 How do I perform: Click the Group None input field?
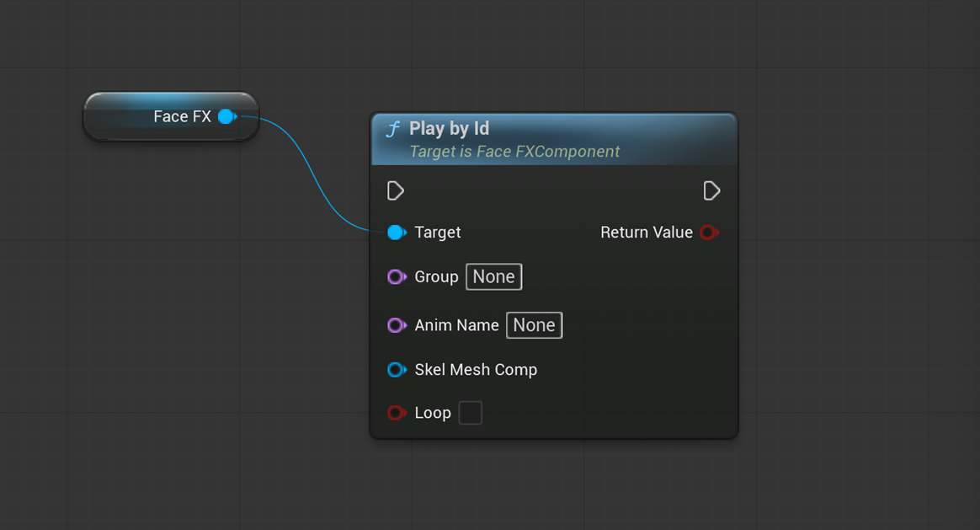click(x=493, y=276)
